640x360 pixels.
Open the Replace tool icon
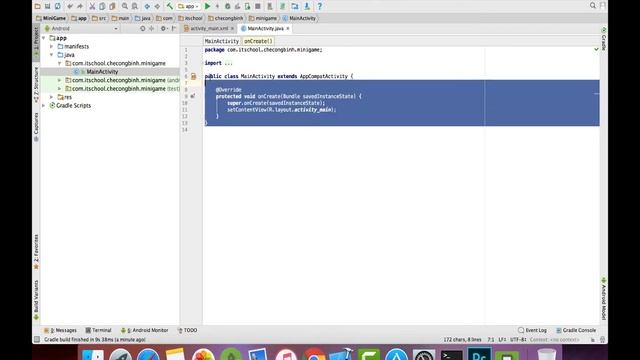(x=135, y=6)
